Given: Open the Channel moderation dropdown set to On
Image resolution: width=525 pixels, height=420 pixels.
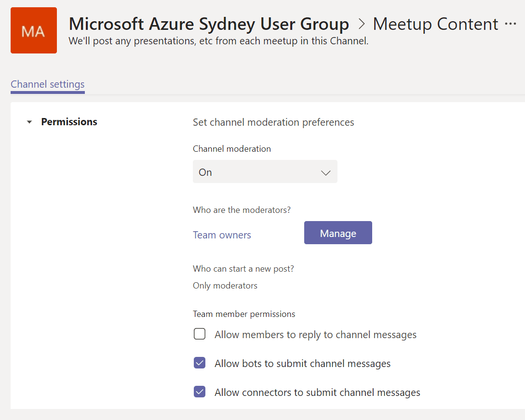Looking at the screenshot, I should 265,172.
